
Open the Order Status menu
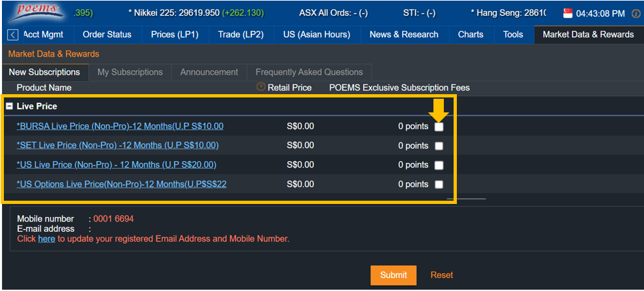[107, 35]
